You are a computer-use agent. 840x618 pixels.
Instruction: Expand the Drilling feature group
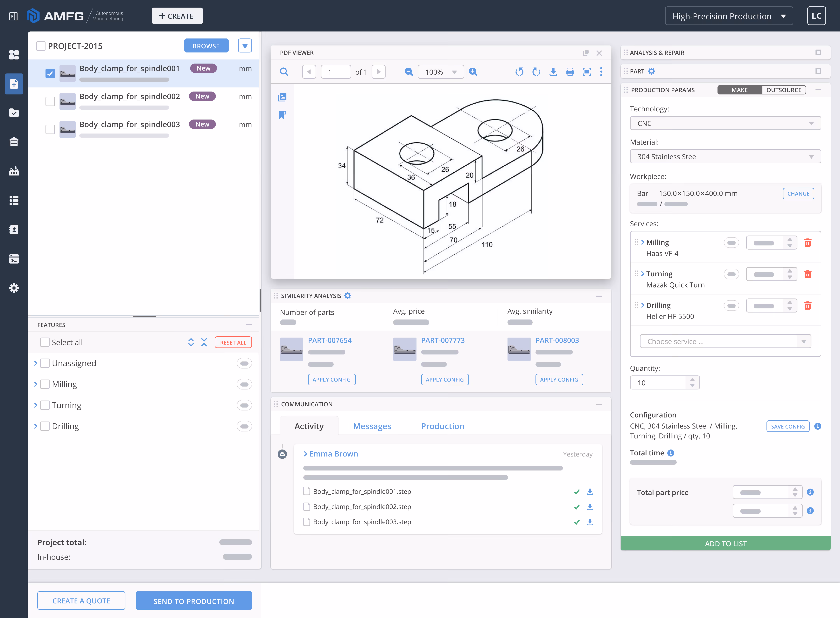36,426
